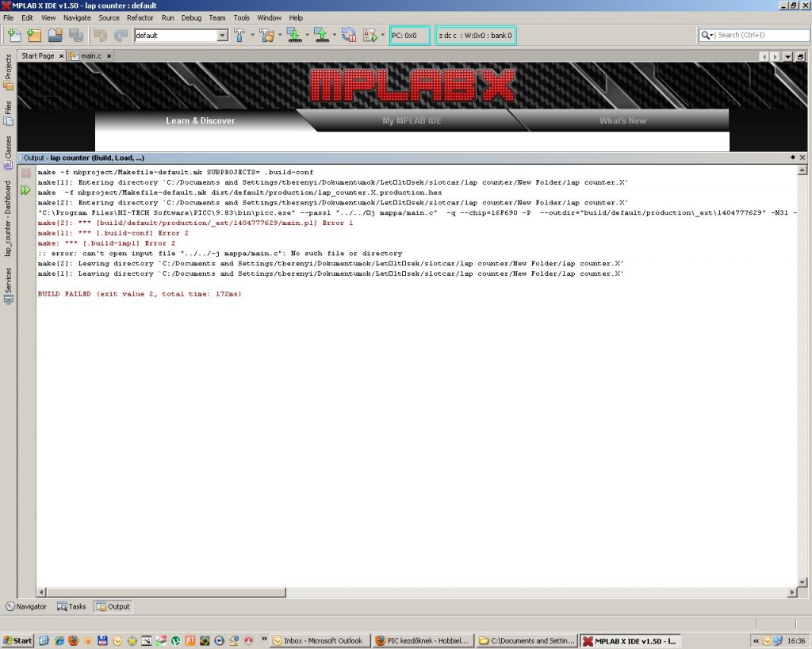Viewport: 812px width, 649px height.
Task: Click the Read Device Memory up-arrow icon
Action: pos(322,35)
